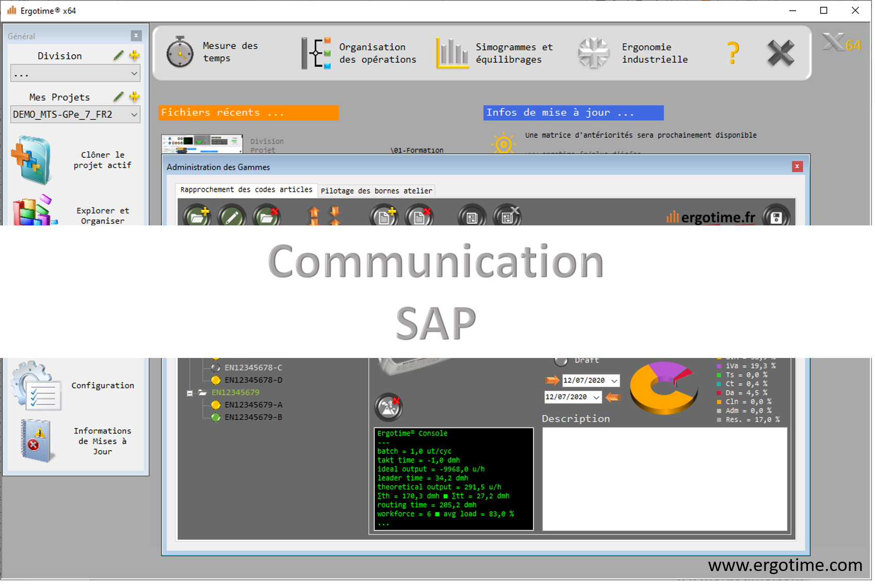Viewport: 875px width, 588px height.
Task: Open the Mes Projets DEMO_MTS-GPe_7_FR2 dropdown
Action: (x=75, y=115)
